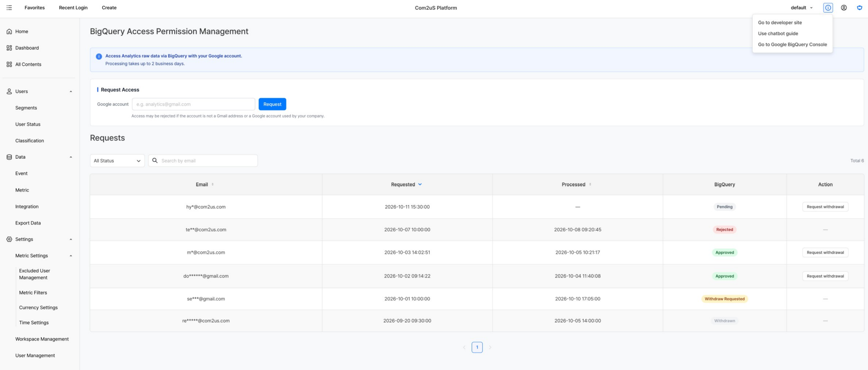This screenshot has width=868, height=370.
Task: Click the Withdraw Requested status badge
Action: pos(724,299)
